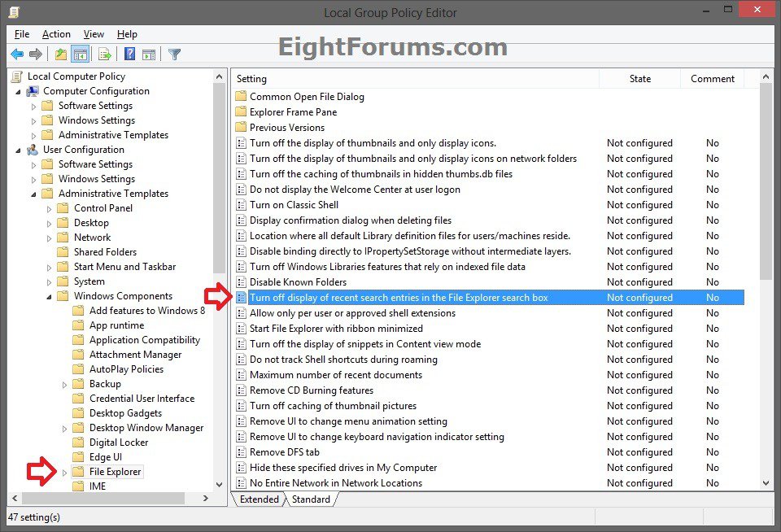781x532 pixels.
Task: Open the Action menu
Action: [x=56, y=34]
